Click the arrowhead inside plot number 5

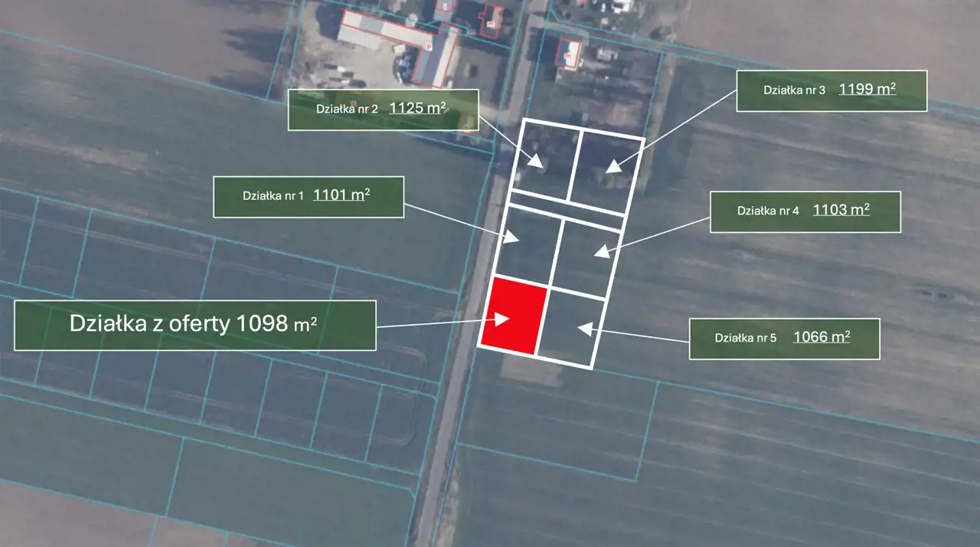point(584,329)
